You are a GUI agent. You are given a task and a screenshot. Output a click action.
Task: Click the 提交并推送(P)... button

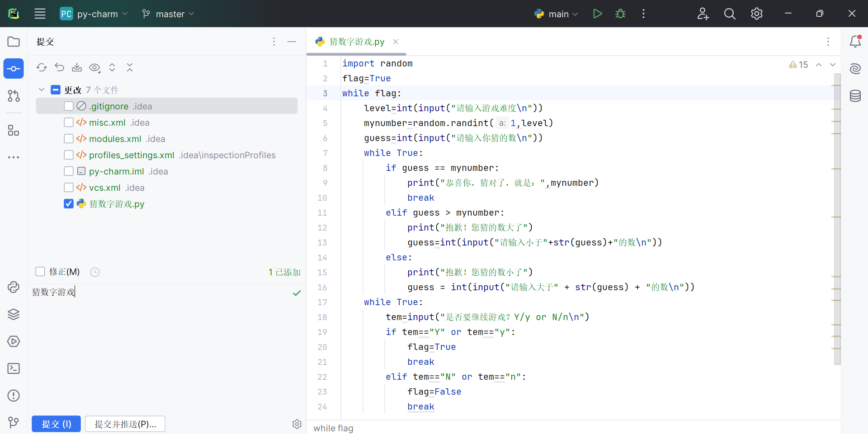pyautogui.click(x=125, y=424)
